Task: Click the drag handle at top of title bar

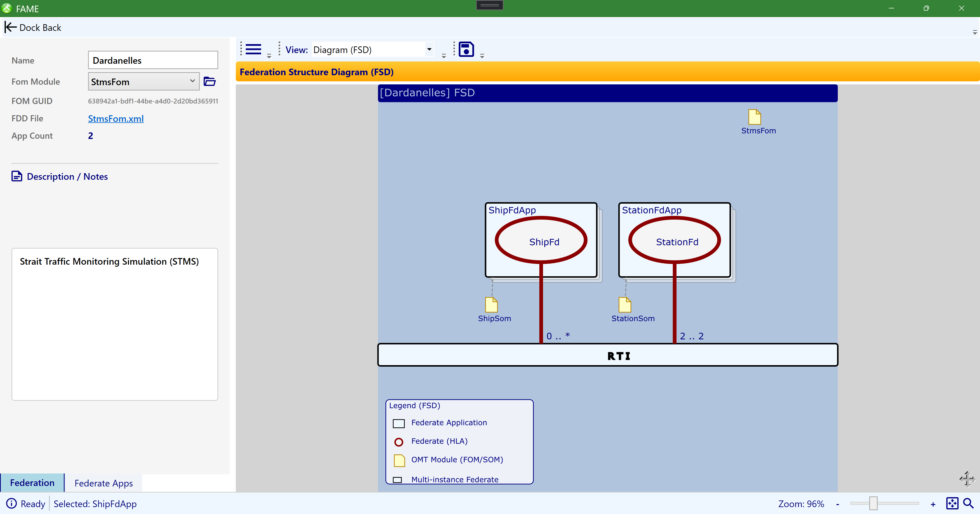Action: pyautogui.click(x=490, y=5)
